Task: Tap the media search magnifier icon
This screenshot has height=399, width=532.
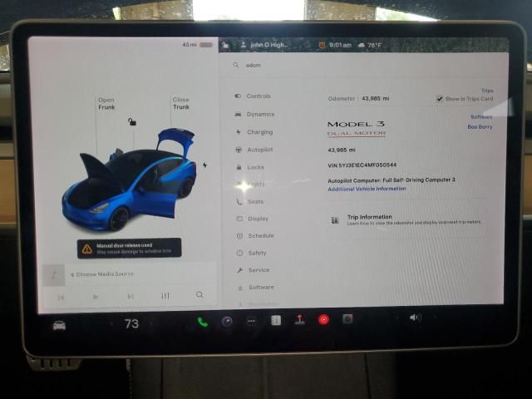Action: click(199, 295)
